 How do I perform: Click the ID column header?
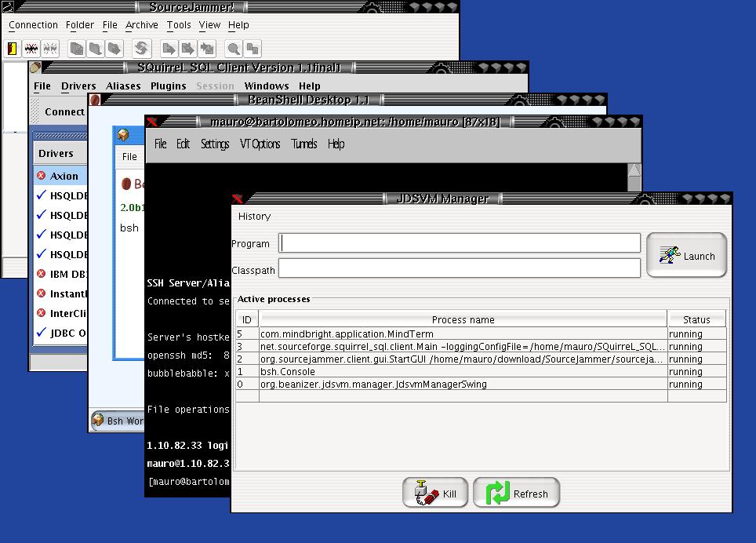[247, 319]
